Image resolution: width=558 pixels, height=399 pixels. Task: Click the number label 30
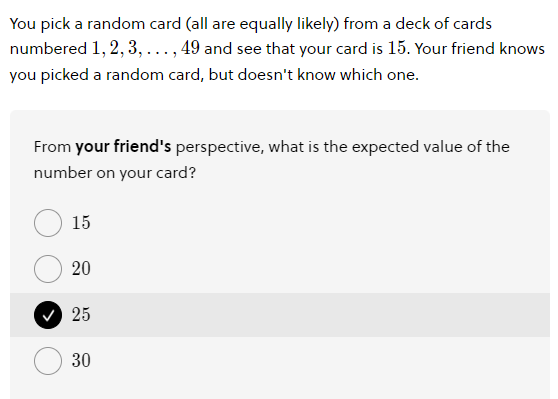[x=81, y=360]
